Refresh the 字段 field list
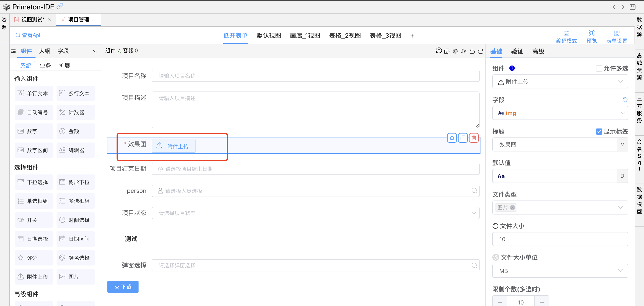The width and height of the screenshot is (644, 306). coord(625,100)
